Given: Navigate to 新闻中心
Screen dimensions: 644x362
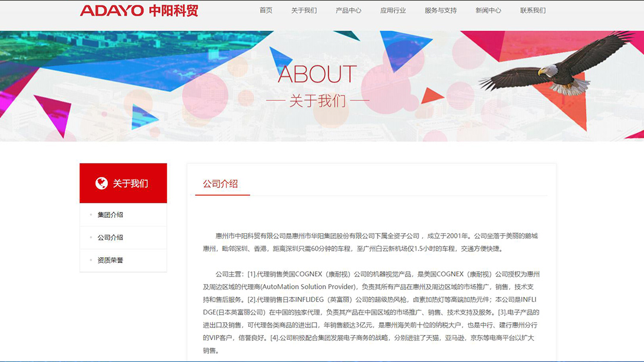Looking at the screenshot, I should coord(488,11).
